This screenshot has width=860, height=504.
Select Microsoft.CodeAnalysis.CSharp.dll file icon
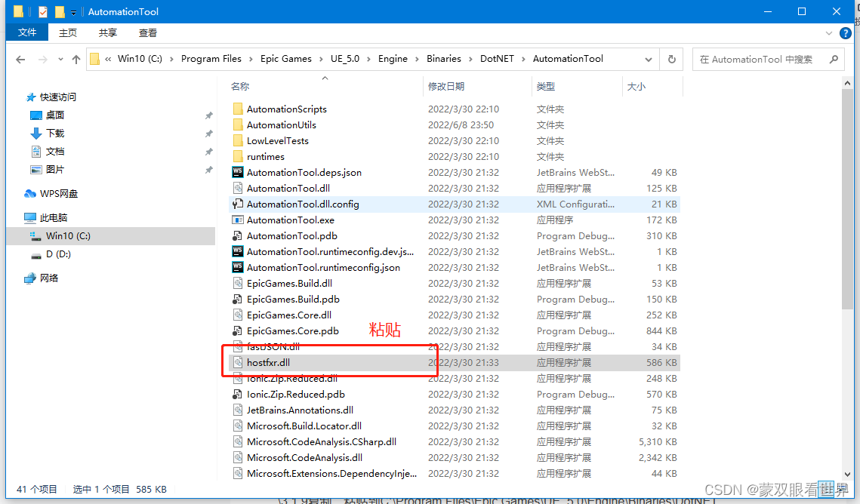pyautogui.click(x=238, y=441)
